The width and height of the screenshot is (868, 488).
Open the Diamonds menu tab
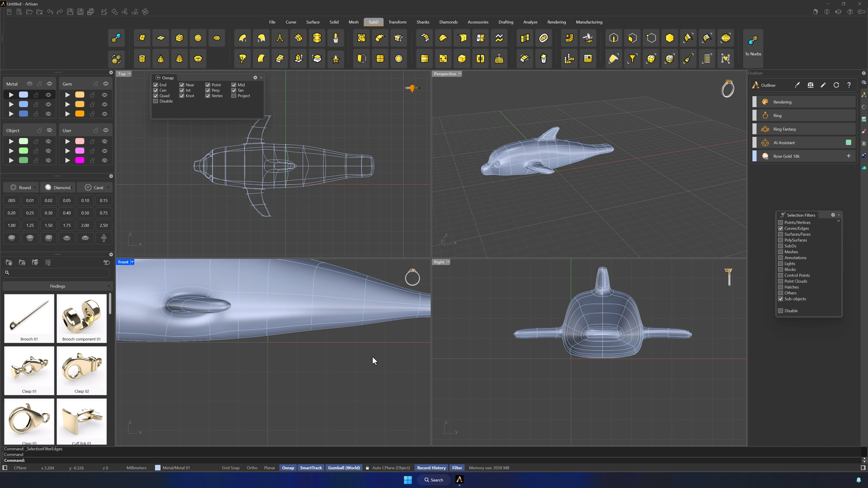pyautogui.click(x=448, y=22)
